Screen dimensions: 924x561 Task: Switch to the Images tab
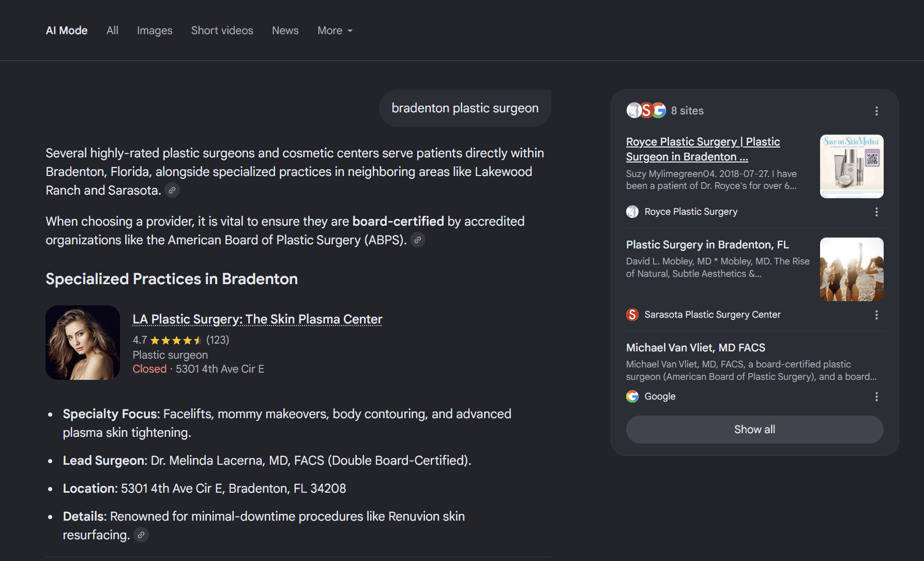coord(155,31)
